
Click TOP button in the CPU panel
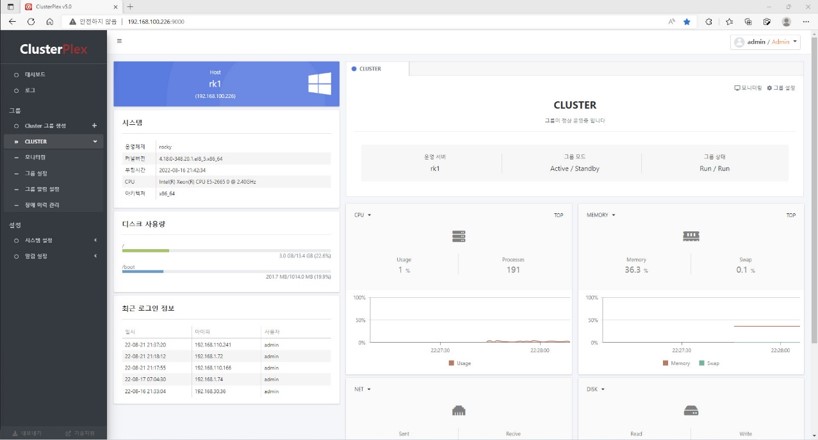[x=558, y=215]
